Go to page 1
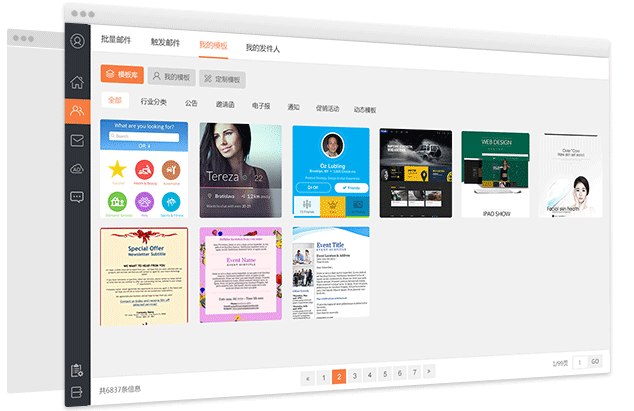The width and height of the screenshot is (634, 411). 323,378
